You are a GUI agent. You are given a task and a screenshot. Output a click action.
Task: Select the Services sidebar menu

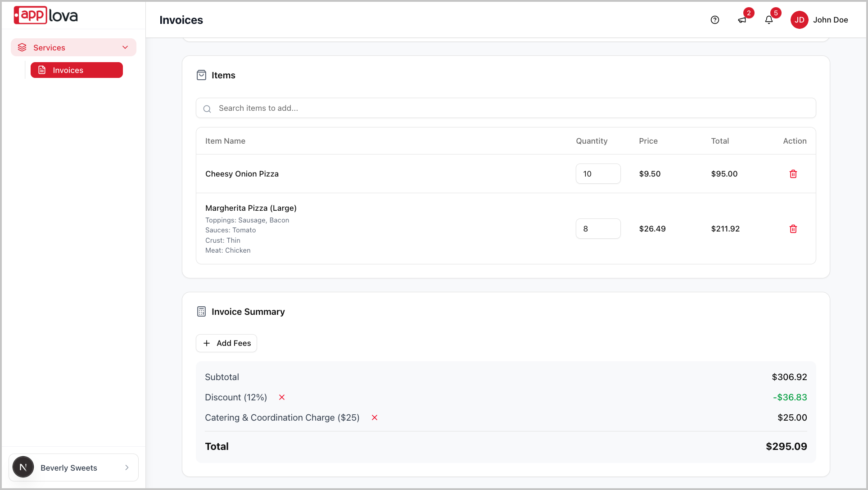point(50,47)
